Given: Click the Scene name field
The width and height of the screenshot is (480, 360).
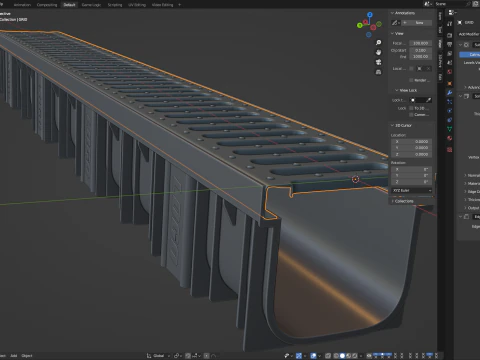Looking at the screenshot, I should click(452, 4).
